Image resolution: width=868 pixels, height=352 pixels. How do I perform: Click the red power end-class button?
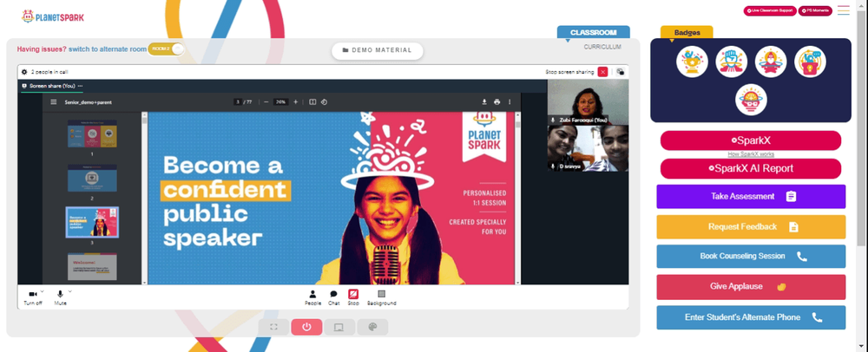click(x=306, y=327)
